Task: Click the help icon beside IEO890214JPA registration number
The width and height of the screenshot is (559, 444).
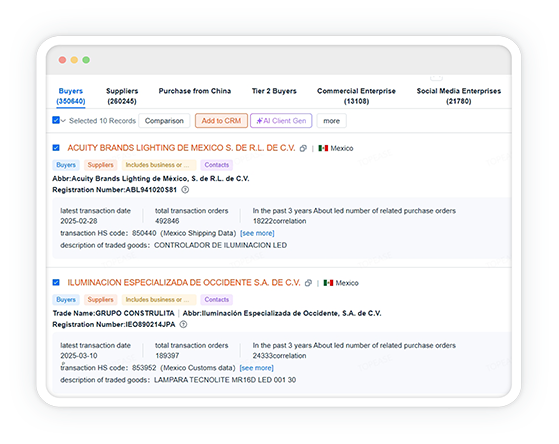Action: [x=183, y=325]
